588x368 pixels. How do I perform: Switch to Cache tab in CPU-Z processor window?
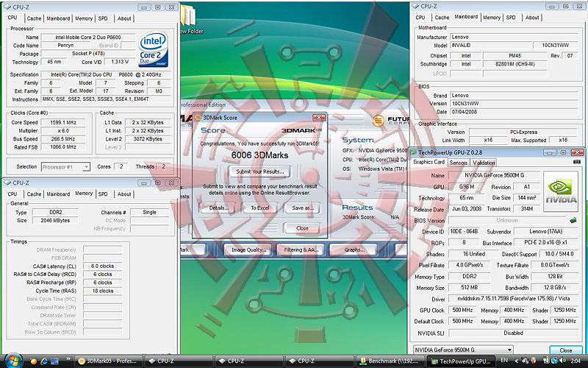click(x=34, y=18)
